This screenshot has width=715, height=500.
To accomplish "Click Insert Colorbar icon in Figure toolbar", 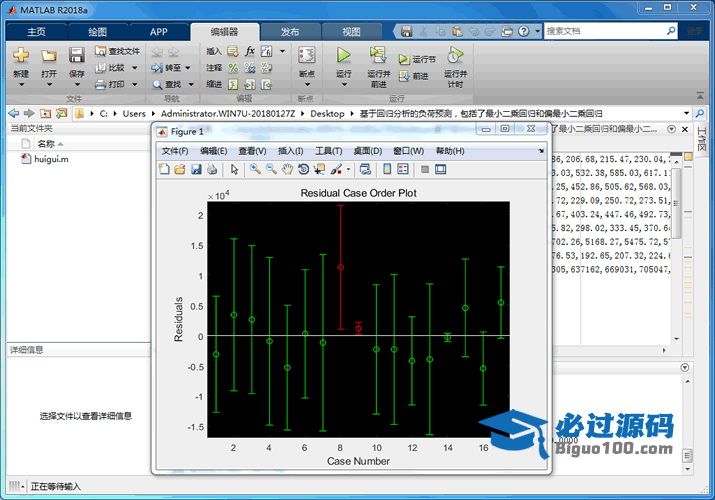I will 387,170.
